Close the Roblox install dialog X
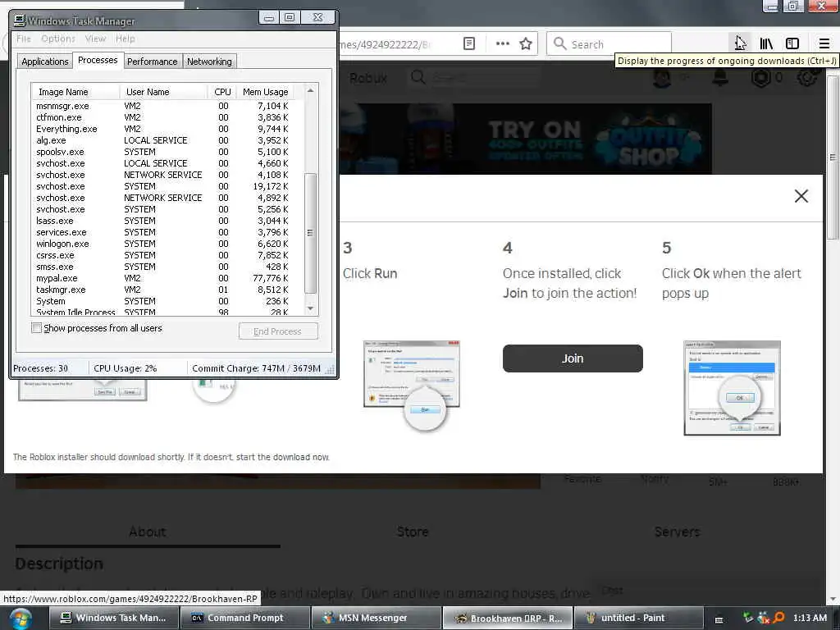This screenshot has width=840, height=630. click(801, 196)
